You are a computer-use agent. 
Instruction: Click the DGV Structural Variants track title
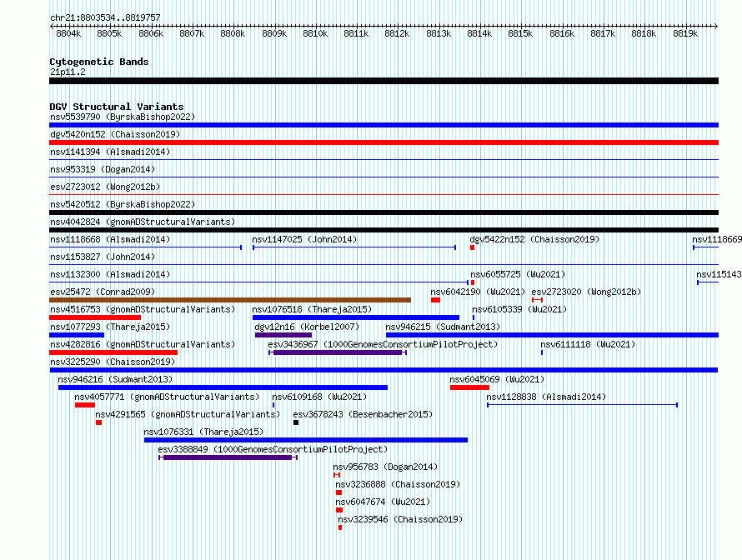pyautogui.click(x=117, y=107)
